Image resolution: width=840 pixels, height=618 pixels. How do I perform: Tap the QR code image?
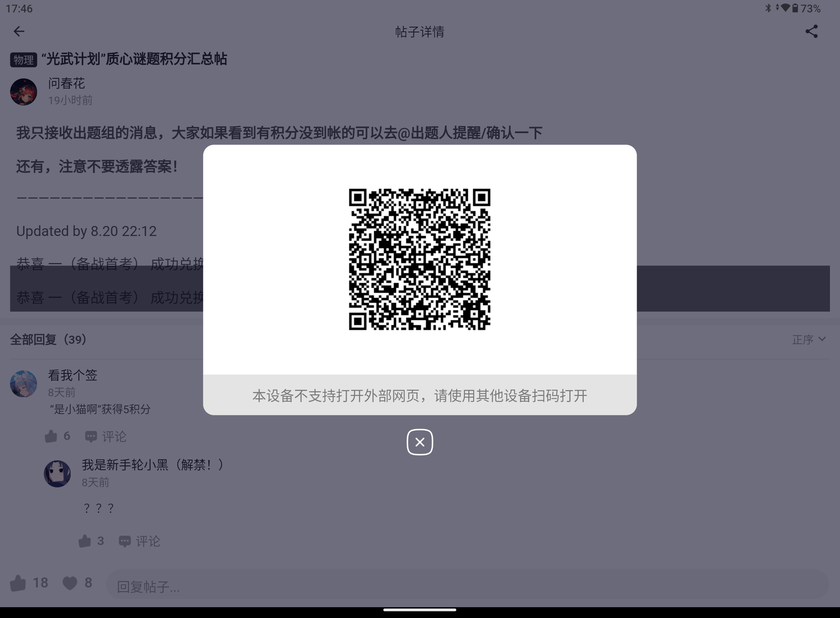(420, 259)
